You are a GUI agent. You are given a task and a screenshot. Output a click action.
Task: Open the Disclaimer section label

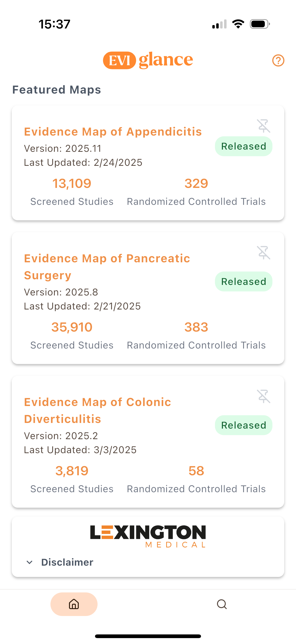[x=67, y=562]
